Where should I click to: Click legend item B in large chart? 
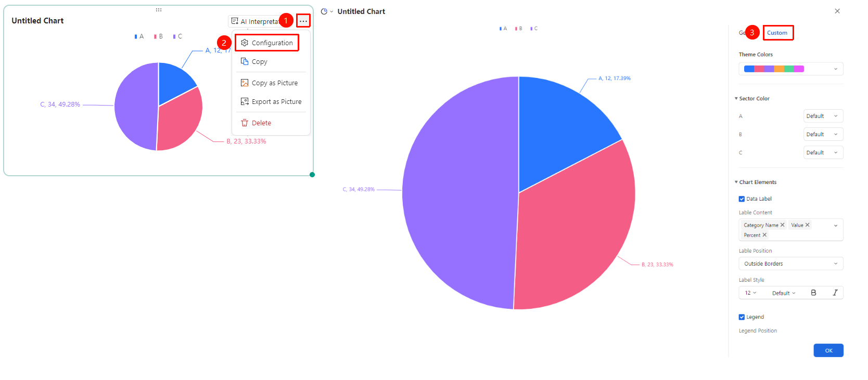pos(518,29)
